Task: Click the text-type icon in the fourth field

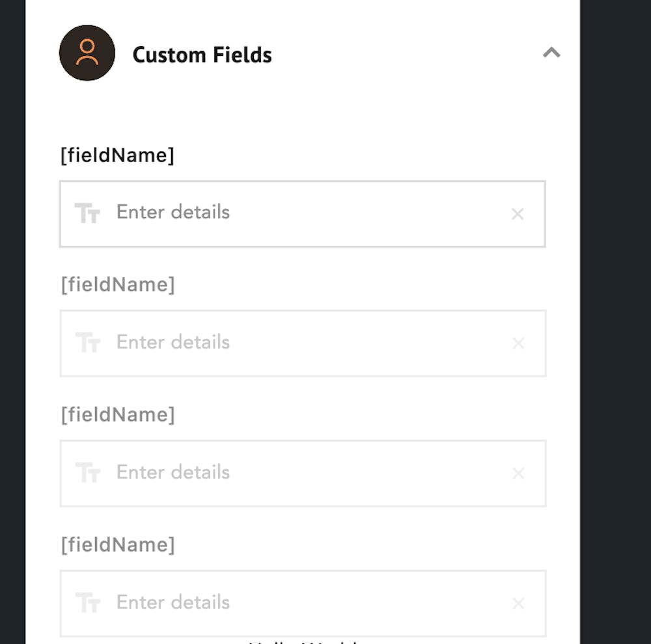Action: pos(87,602)
